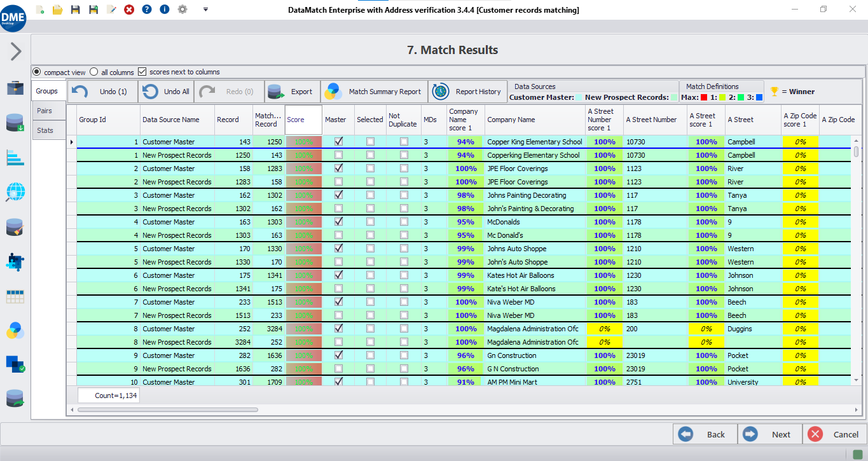Click the save-as floppy icon

click(93, 10)
